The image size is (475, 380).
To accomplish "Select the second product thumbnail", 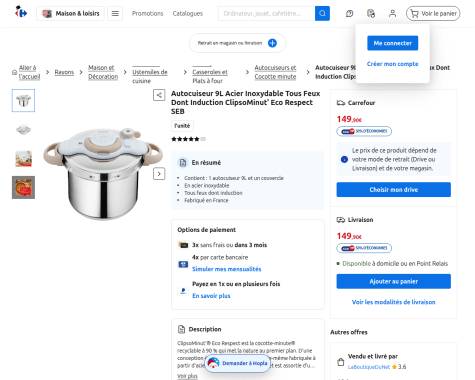I will tap(23, 129).
